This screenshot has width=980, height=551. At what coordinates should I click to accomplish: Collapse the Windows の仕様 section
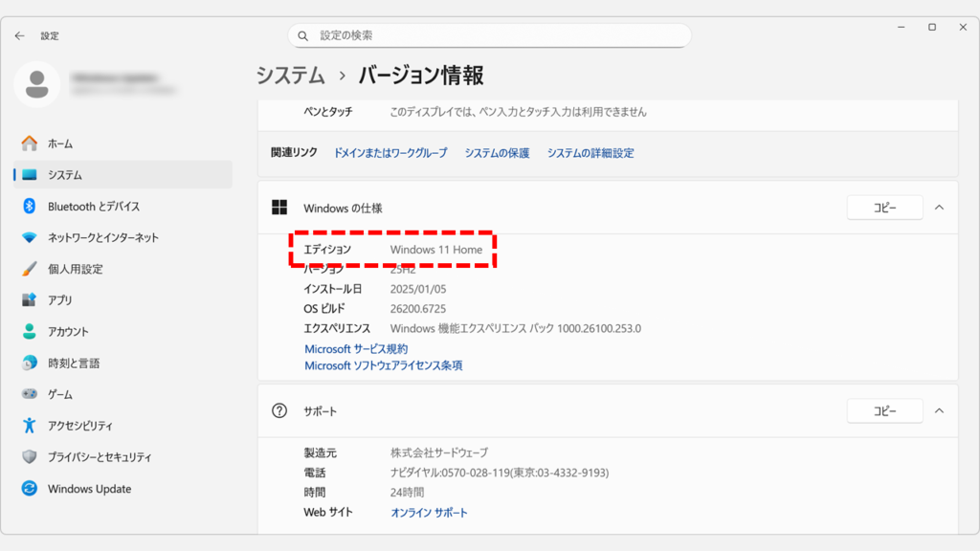click(x=939, y=208)
